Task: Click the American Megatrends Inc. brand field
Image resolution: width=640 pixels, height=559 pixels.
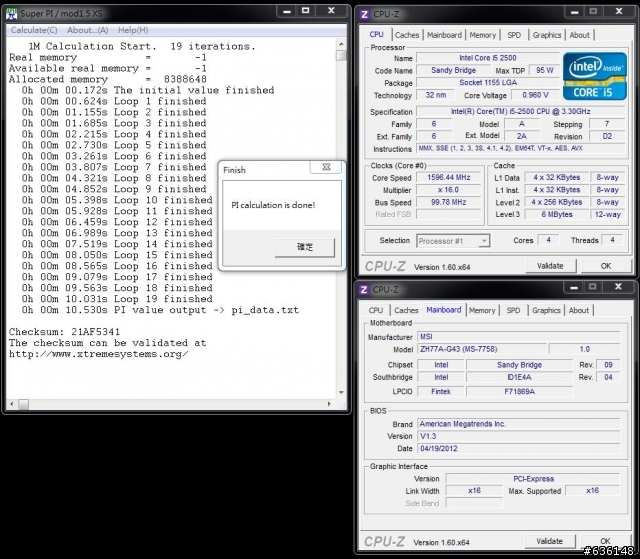Action: 518,424
